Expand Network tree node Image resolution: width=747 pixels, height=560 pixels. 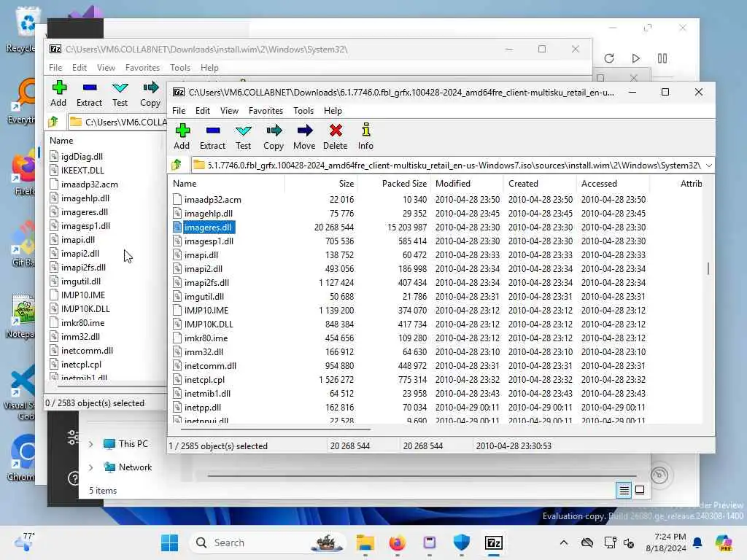click(91, 467)
